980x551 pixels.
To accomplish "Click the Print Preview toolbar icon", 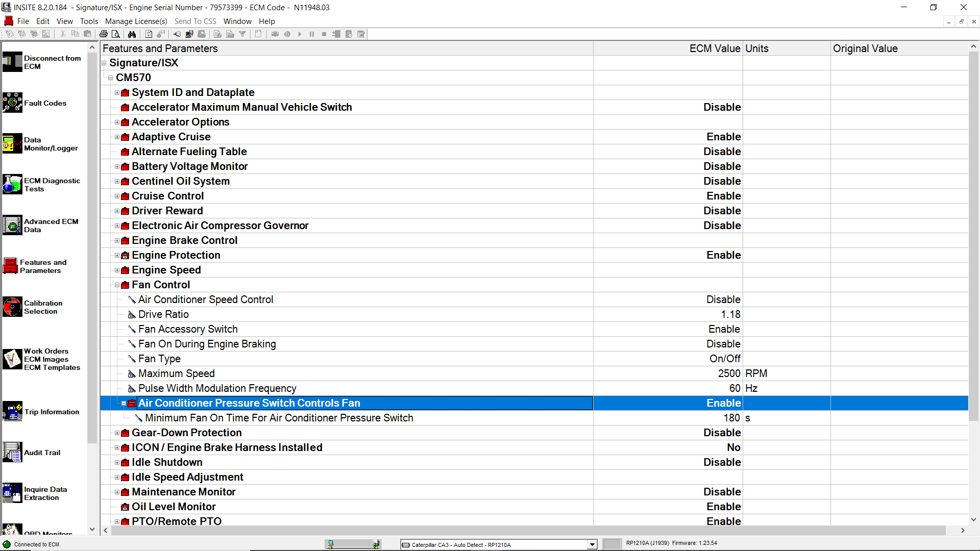I will point(116,34).
